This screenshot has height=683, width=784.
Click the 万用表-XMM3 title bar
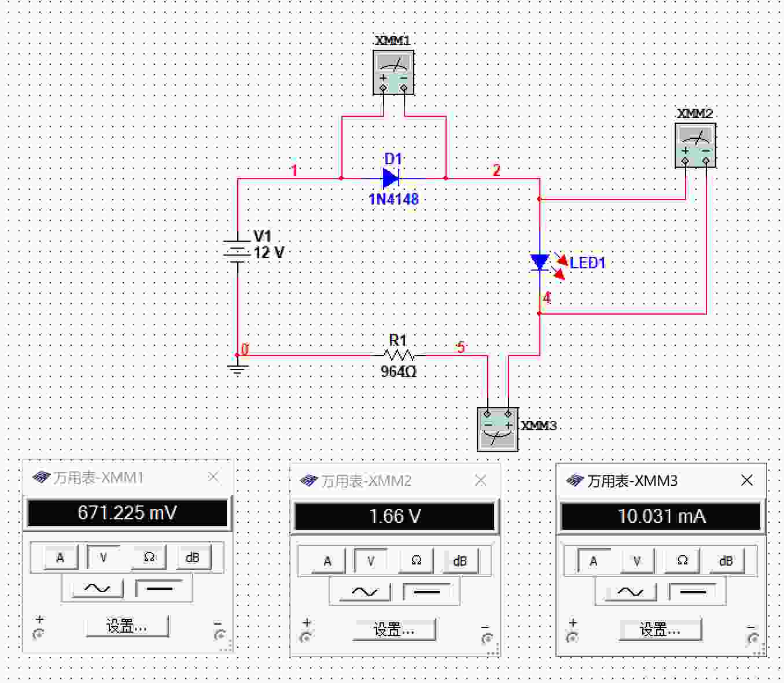click(661, 481)
